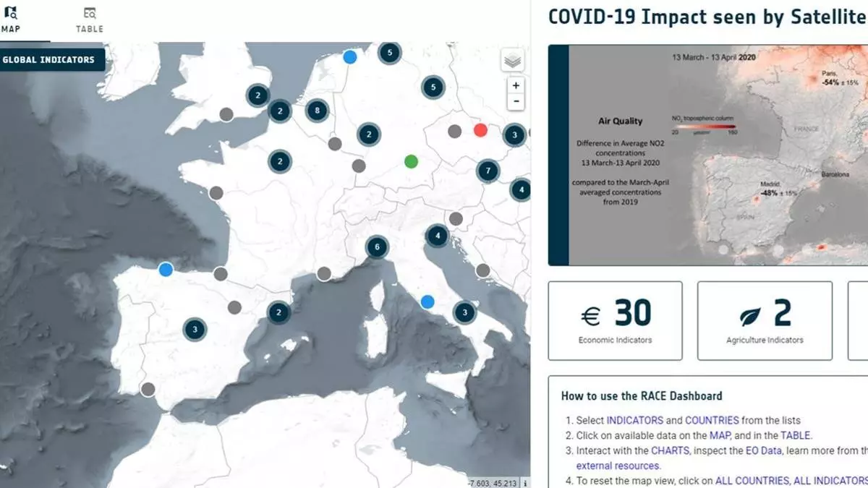Select the red indicator marker on map
This screenshot has height=488, width=868.
coord(480,130)
